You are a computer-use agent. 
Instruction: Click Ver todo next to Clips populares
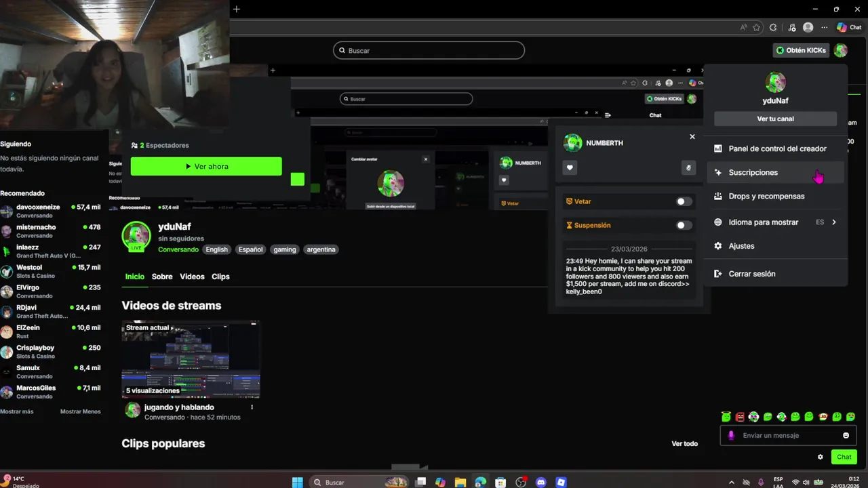tap(685, 444)
